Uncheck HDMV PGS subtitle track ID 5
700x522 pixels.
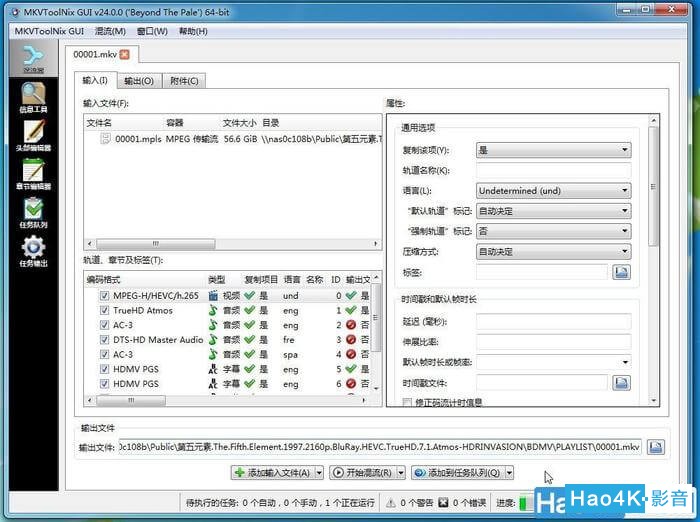[x=104, y=369]
